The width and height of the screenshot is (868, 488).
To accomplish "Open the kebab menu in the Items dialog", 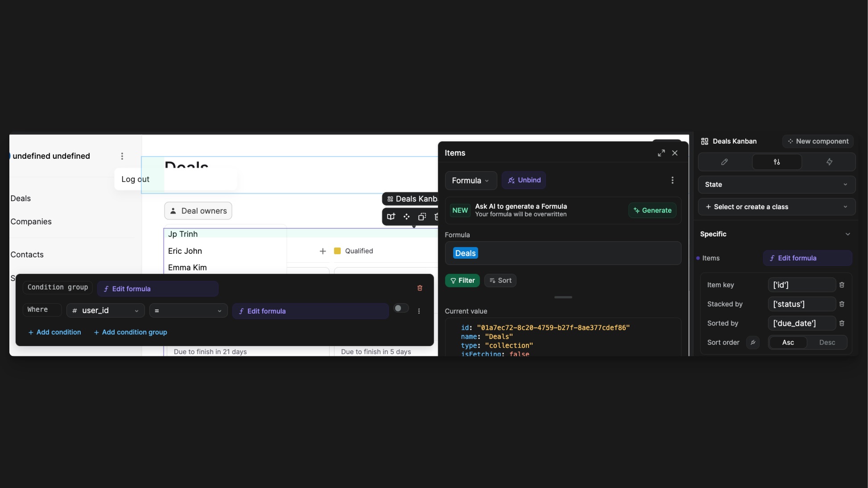I will [672, 180].
